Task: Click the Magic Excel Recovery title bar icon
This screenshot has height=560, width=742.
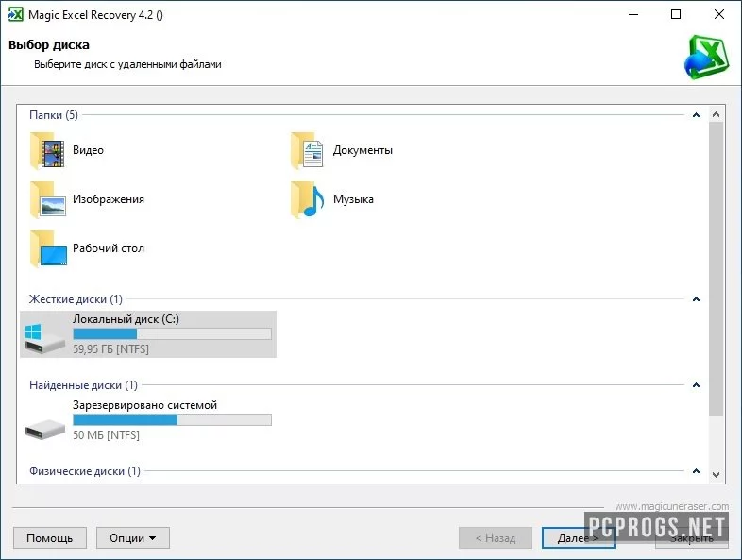Action: tap(15, 14)
